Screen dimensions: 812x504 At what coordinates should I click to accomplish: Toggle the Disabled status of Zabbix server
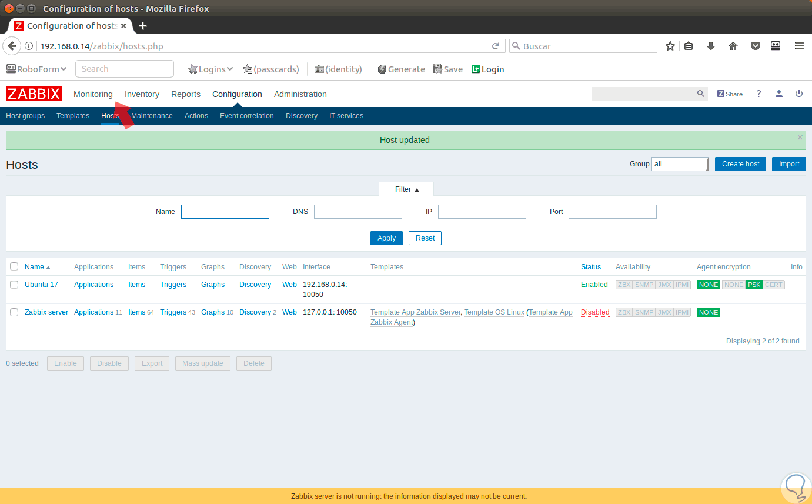pos(595,312)
